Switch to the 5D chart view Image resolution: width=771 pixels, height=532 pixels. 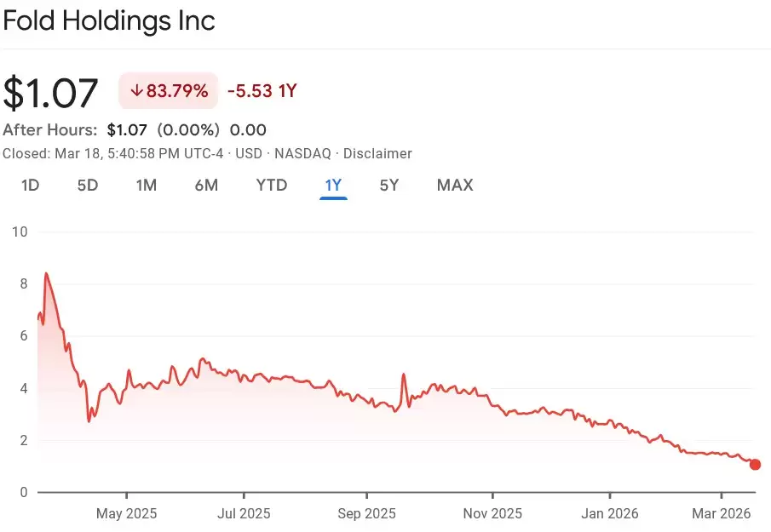(87, 185)
